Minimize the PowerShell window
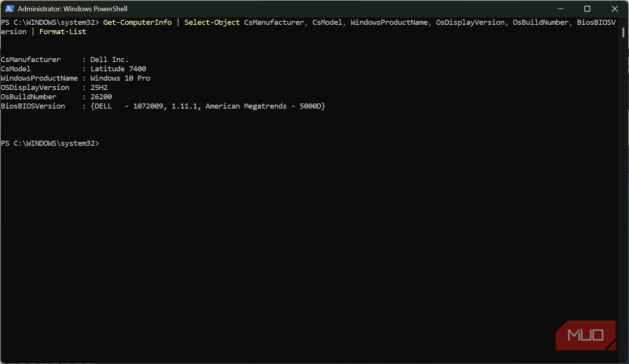Image resolution: width=629 pixels, height=364 pixels. 560,9
